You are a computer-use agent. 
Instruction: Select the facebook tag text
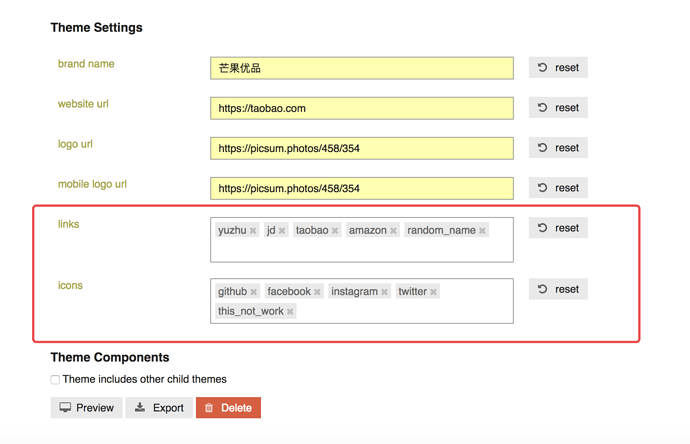tap(289, 291)
